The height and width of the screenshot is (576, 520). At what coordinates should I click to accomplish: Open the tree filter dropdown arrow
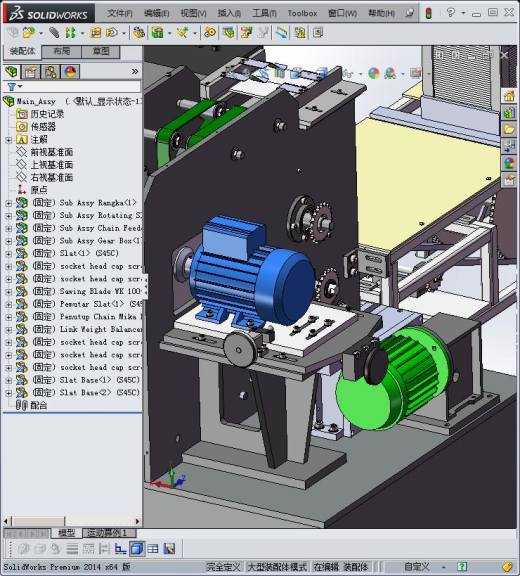pyautogui.click(x=20, y=87)
